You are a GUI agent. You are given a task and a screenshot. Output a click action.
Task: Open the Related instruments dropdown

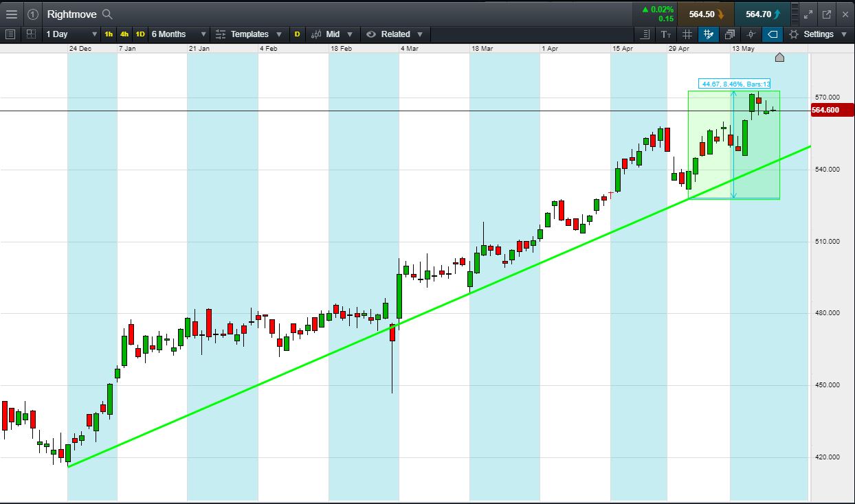(x=395, y=34)
